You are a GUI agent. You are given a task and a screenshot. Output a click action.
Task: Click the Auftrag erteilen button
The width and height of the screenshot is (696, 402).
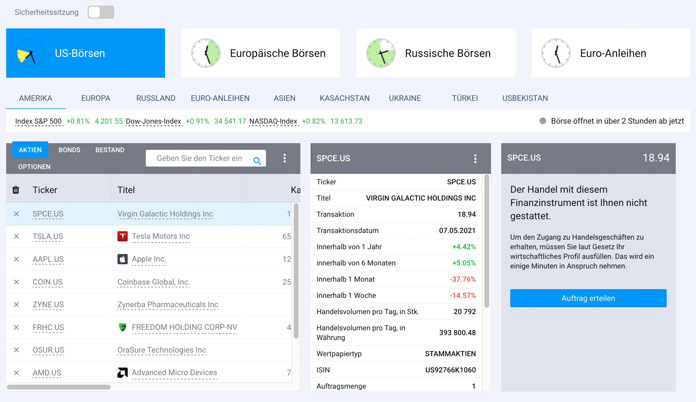pos(588,298)
